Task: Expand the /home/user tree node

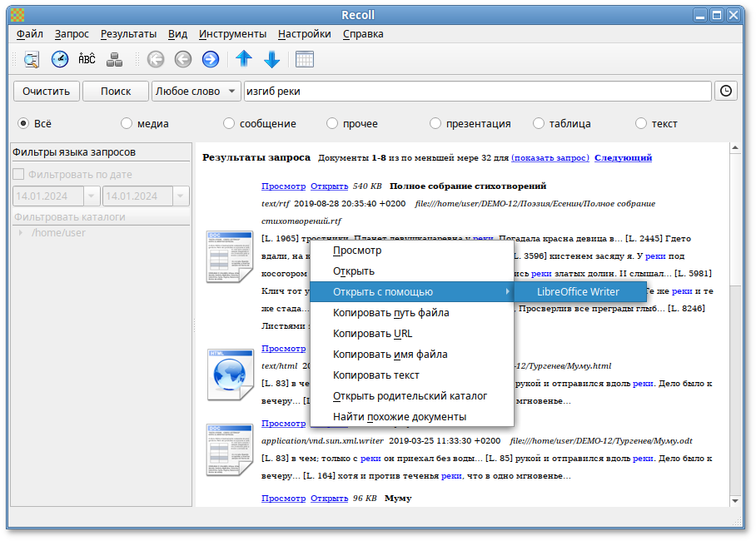Action: (21, 233)
